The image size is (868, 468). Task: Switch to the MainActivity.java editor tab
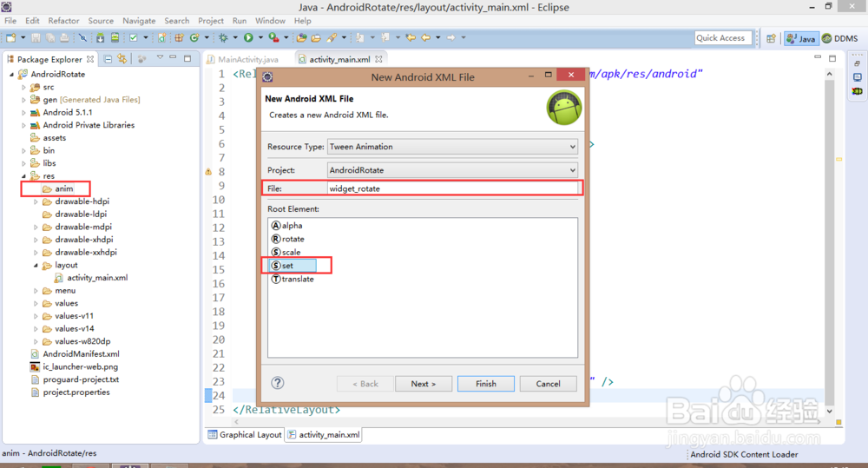(x=242, y=59)
